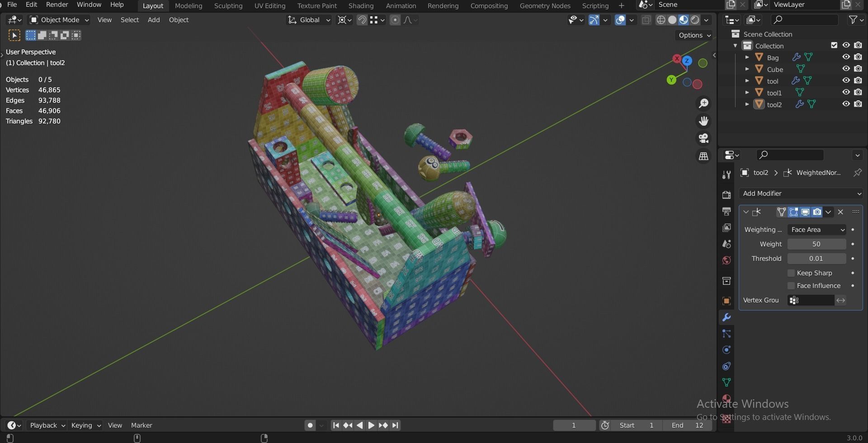Image resolution: width=868 pixels, height=443 pixels.
Task: Open the Object properties orange square tab
Action: pos(726,301)
